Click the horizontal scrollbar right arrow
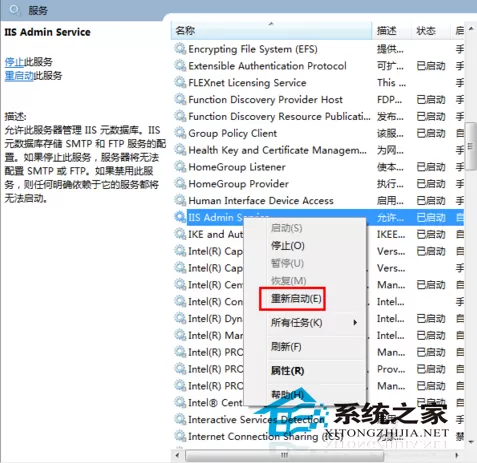This screenshot has width=477, height=463. [x=457, y=455]
